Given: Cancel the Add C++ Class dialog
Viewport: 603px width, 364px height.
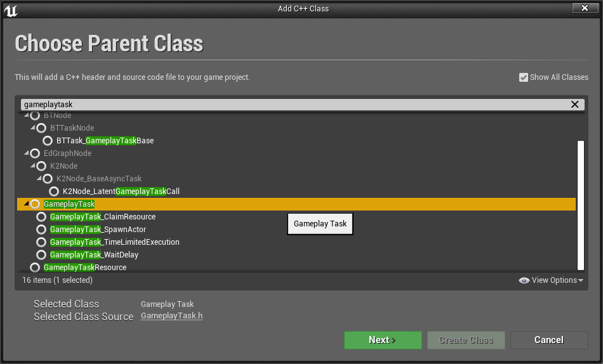Looking at the screenshot, I should tap(549, 340).
